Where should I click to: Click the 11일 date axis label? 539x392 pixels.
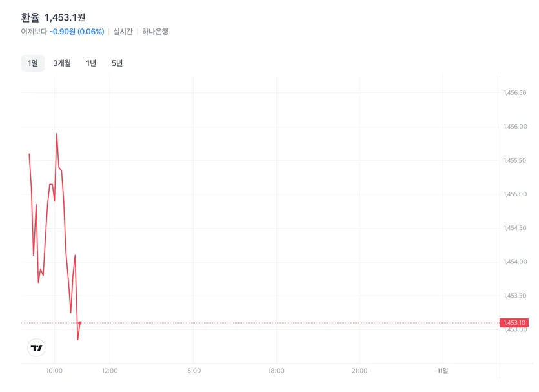(x=443, y=371)
